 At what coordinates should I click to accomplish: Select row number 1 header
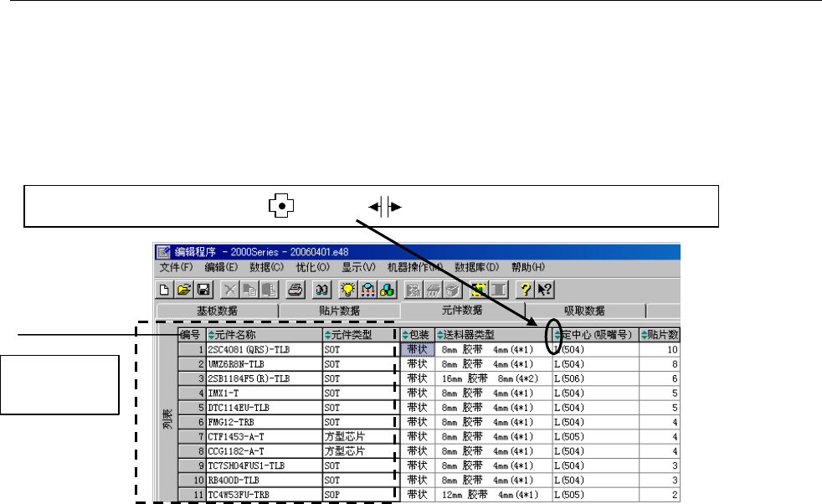coord(192,349)
